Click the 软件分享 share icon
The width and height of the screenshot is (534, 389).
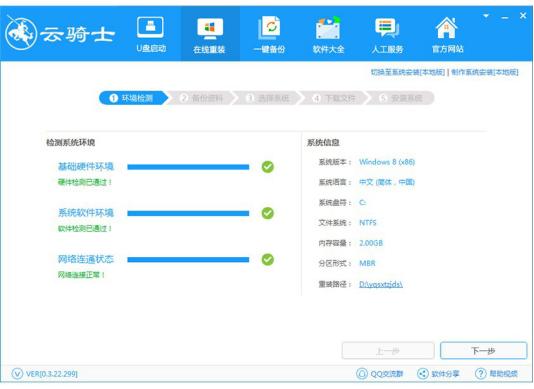423,374
